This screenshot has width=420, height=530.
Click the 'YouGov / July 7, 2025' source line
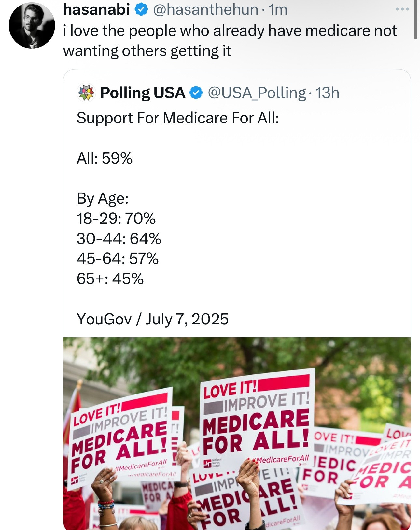pos(153,319)
